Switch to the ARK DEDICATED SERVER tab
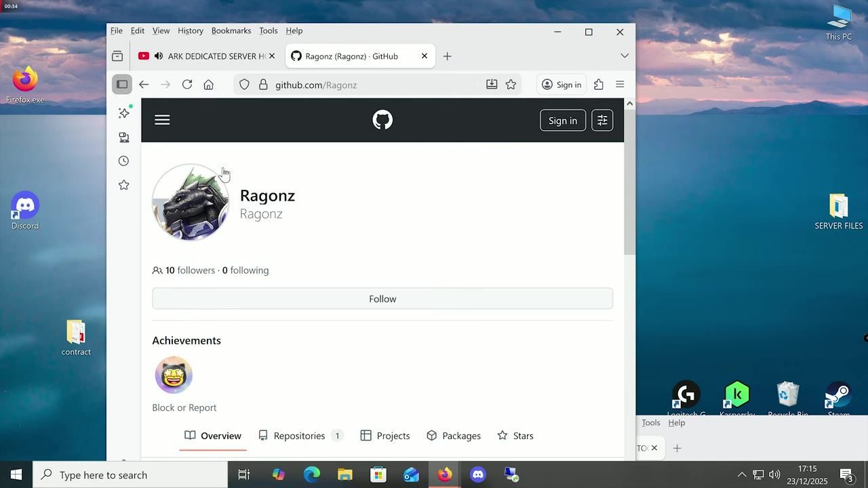Screen dimensions: 868x488 [x=207, y=56]
